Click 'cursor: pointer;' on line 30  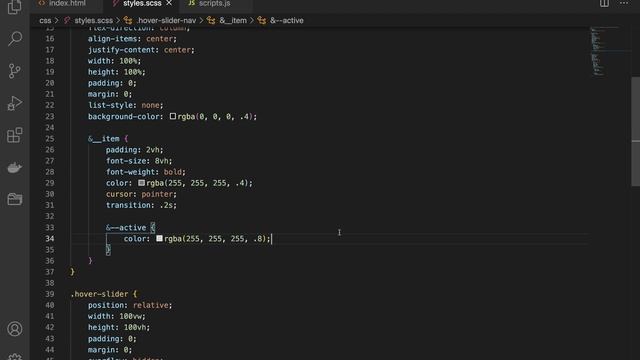(141, 194)
